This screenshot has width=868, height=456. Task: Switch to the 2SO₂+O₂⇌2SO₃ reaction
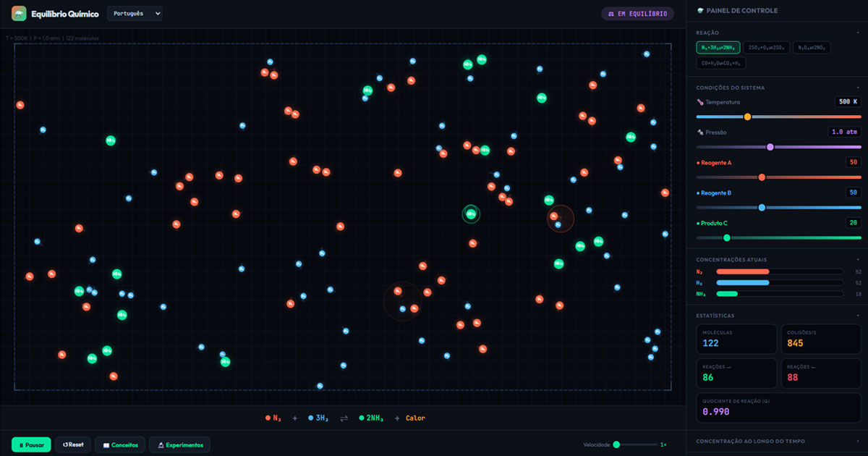(766, 48)
